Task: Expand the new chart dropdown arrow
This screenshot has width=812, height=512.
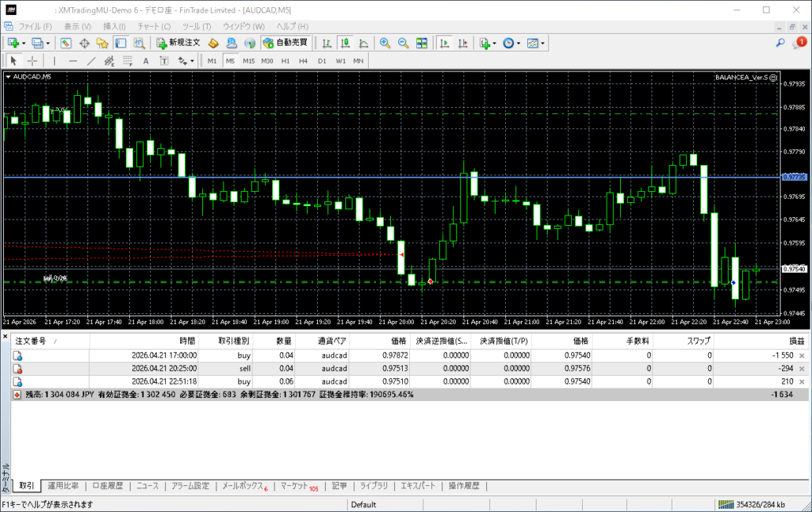Action: 25,43
